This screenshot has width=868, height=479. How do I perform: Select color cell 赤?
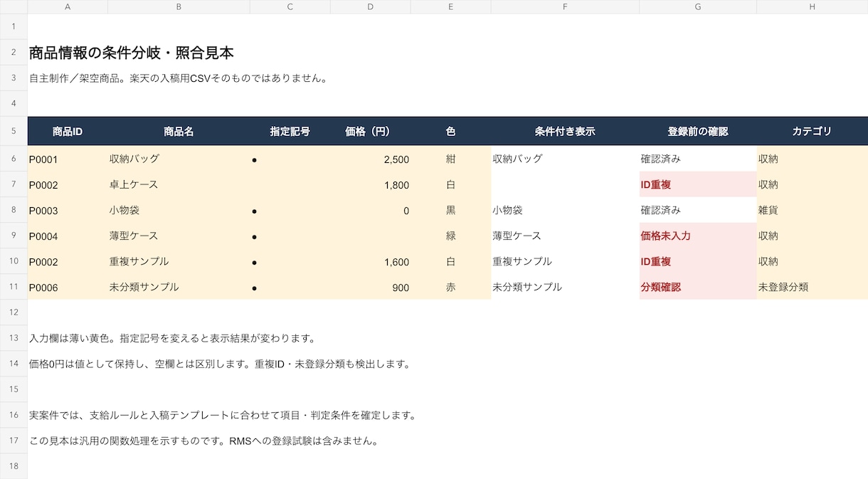[450, 287]
